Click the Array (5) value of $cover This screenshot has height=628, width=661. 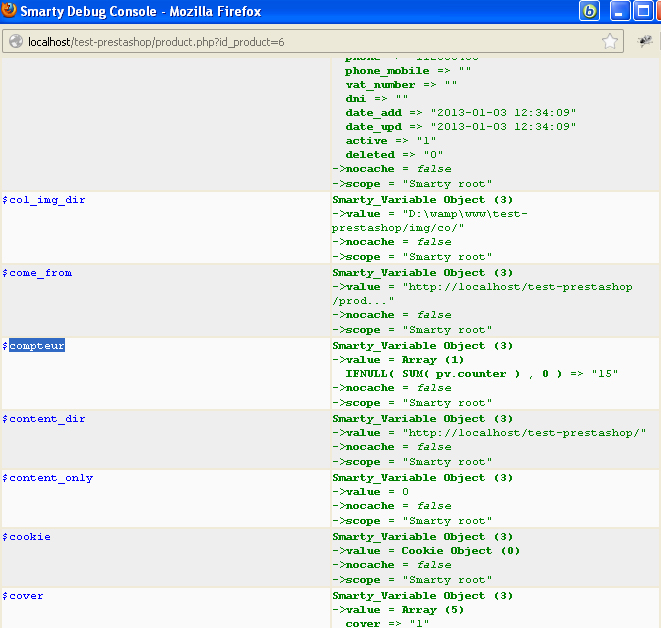[x=433, y=610]
